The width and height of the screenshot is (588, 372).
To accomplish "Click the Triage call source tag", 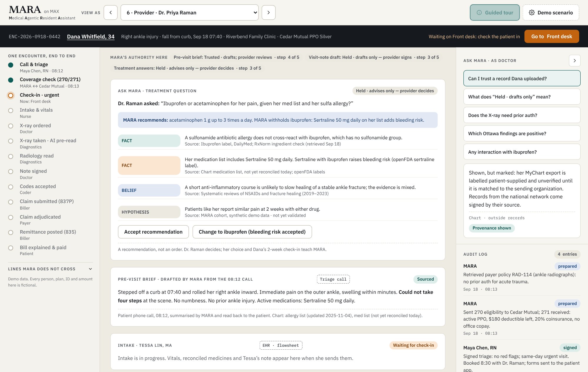I will [333, 279].
